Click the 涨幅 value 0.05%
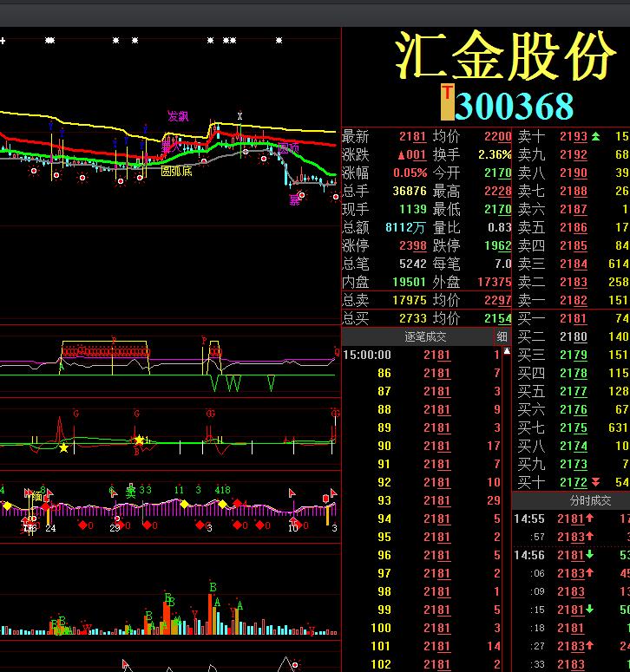Screen dimensions: 630x672 [x=410, y=173]
